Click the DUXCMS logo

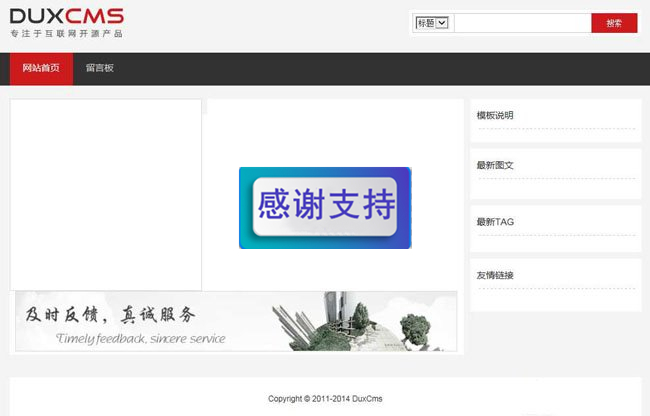pyautogui.click(x=66, y=16)
